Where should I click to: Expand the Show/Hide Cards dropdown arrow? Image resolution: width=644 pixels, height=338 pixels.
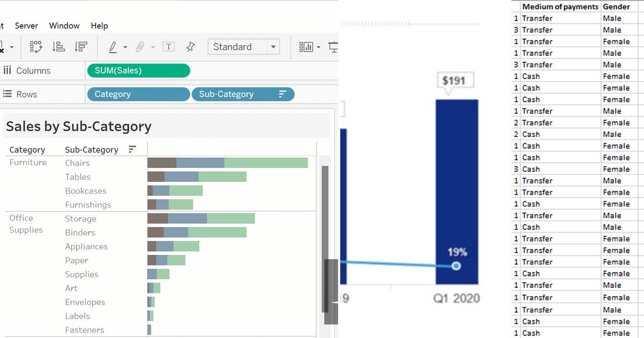(x=318, y=47)
